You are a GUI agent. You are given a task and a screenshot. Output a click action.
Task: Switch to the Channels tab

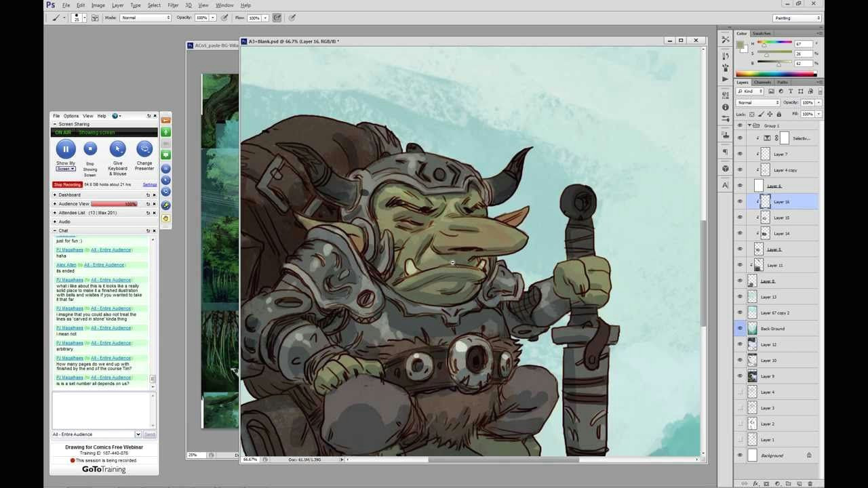tap(763, 82)
